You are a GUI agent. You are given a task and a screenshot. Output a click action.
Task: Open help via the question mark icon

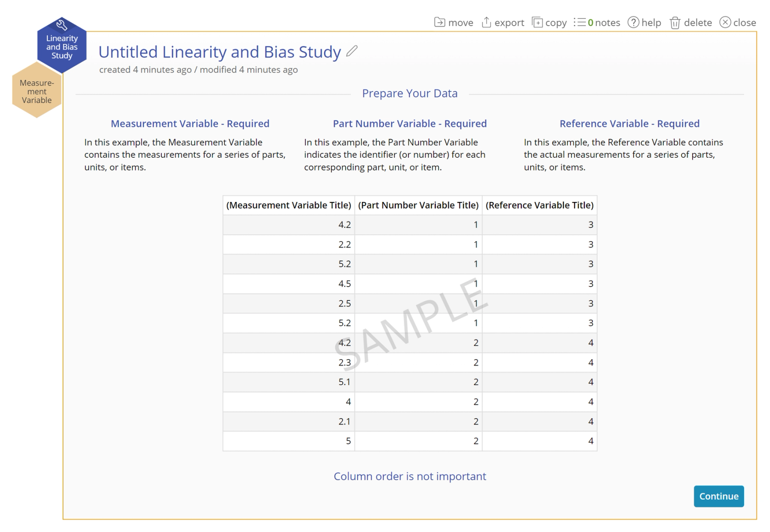coord(633,22)
